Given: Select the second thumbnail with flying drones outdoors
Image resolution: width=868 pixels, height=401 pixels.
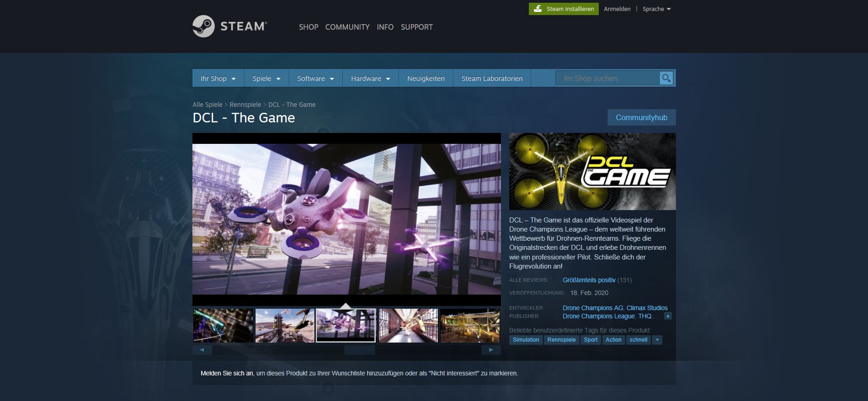Looking at the screenshot, I should click(285, 326).
